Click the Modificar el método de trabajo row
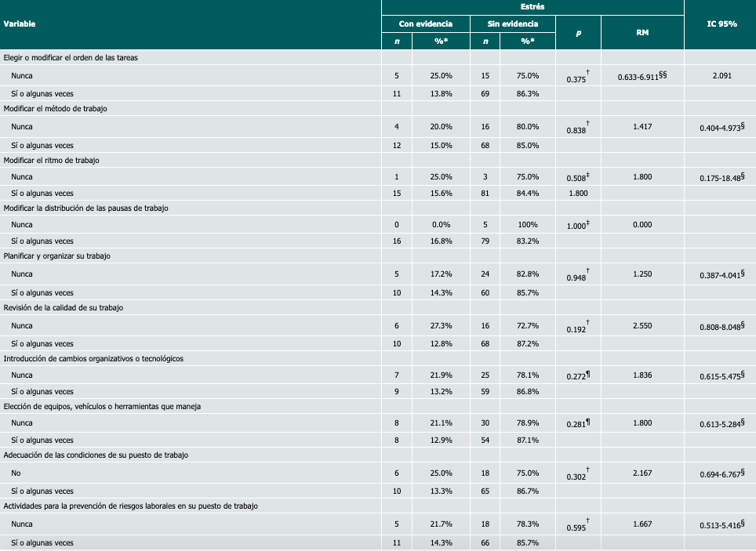The height and width of the screenshot is (551, 756). [64, 109]
